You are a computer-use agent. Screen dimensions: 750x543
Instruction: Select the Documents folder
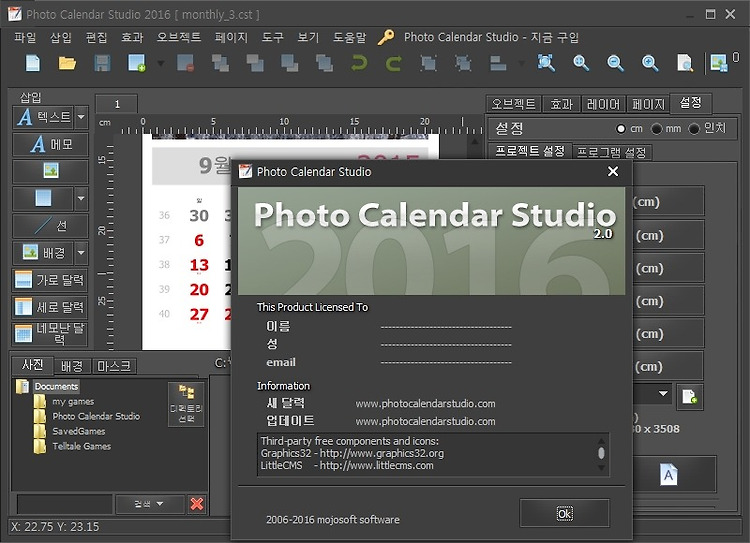[x=56, y=387]
